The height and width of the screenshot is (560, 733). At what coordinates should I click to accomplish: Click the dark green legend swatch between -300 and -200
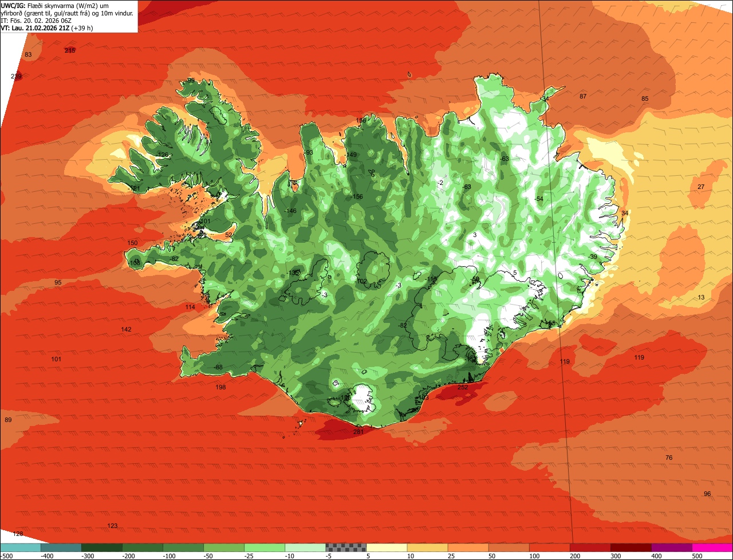(x=102, y=547)
